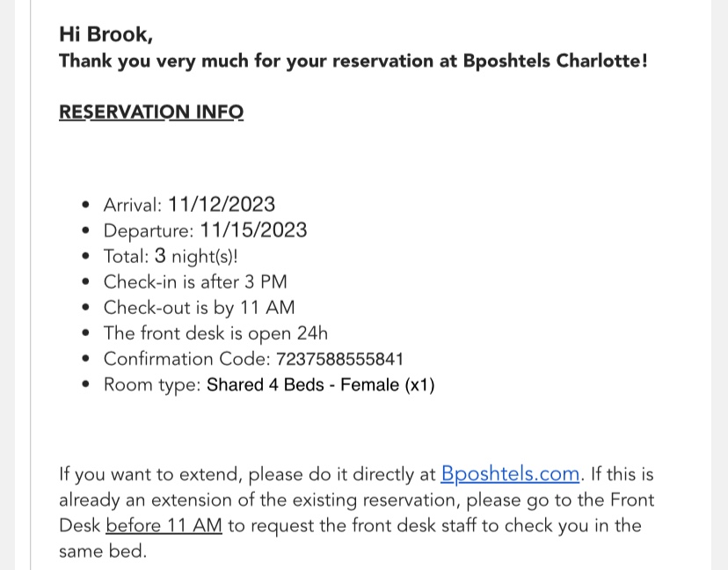Click the "Departure:" label
Screen dimensions: 728x570
[149, 230]
